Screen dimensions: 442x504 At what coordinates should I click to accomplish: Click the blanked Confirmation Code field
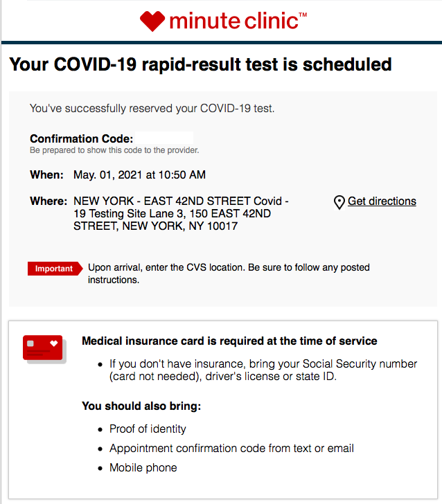coord(164,138)
